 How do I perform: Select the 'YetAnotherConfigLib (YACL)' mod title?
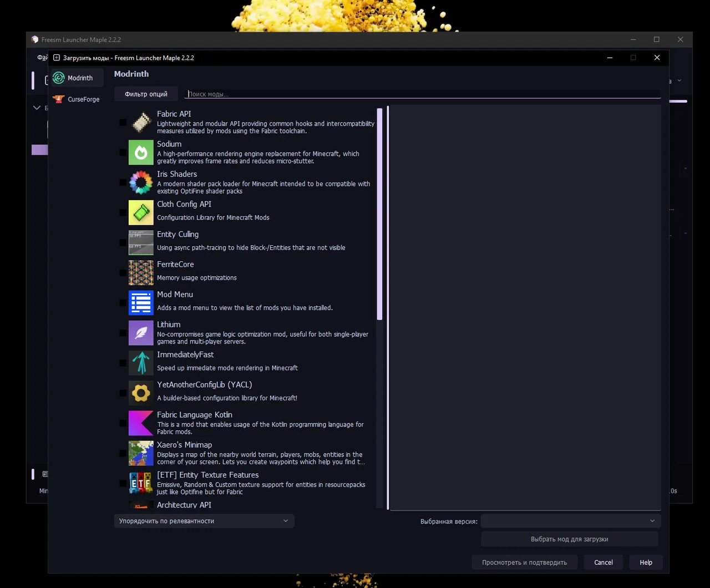point(205,384)
